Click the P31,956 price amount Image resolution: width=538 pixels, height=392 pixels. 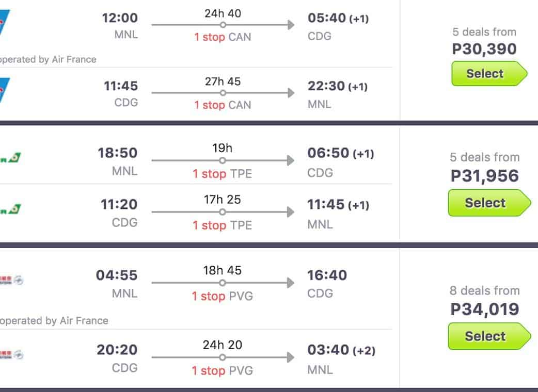coord(484,176)
